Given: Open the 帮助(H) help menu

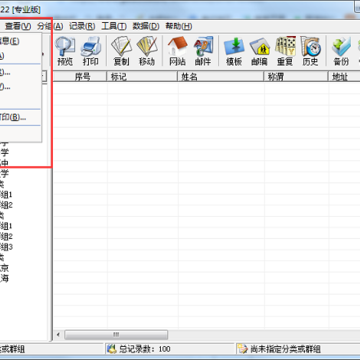Looking at the screenshot, I should click(x=179, y=26).
